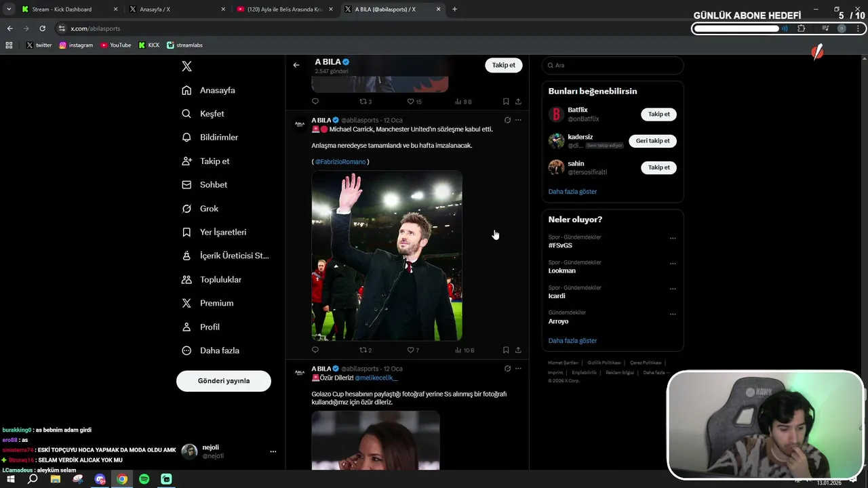The height and width of the screenshot is (488, 868).
Task: Open Bildirimler notifications page
Action: click(210, 138)
